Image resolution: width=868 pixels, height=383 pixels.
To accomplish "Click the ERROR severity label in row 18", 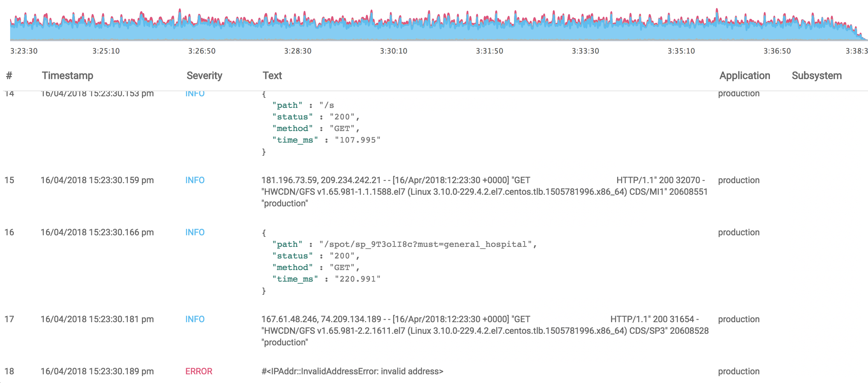I will tap(199, 371).
